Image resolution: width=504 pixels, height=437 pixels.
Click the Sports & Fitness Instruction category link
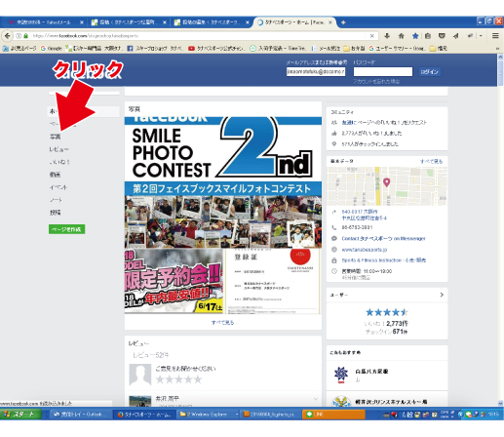(384, 260)
